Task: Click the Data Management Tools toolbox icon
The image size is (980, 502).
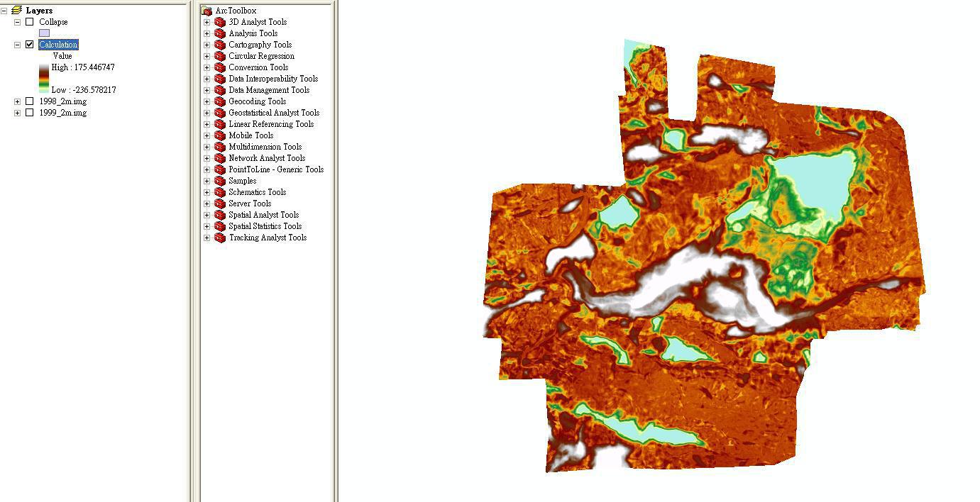Action: 220,90
